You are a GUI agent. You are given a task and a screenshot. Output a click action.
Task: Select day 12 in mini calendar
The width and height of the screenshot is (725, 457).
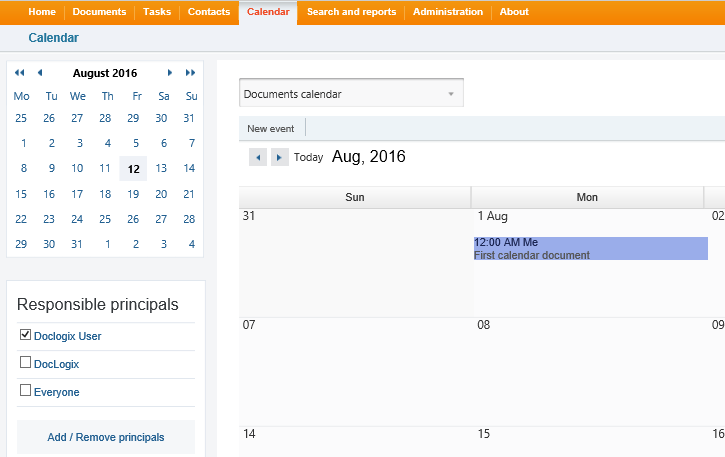(x=133, y=169)
